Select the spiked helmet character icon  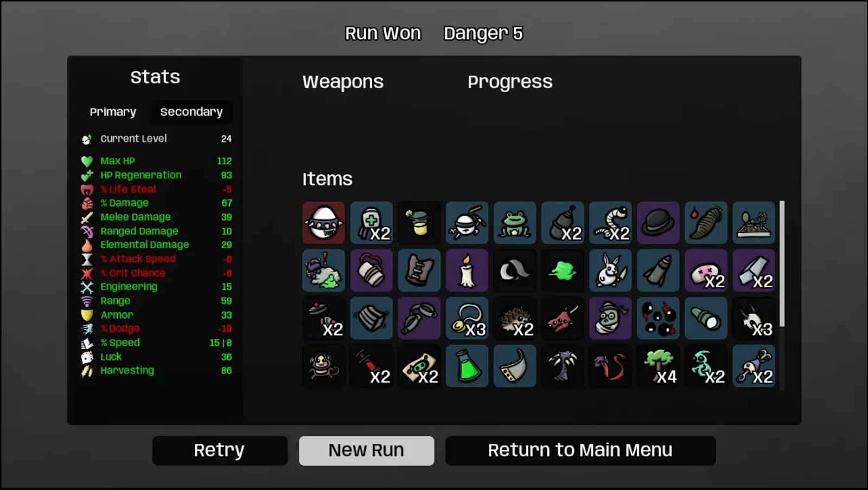(x=324, y=223)
